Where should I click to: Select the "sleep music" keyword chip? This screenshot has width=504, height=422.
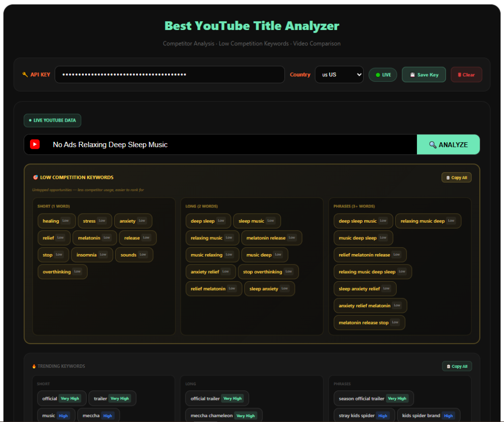pyautogui.click(x=257, y=221)
